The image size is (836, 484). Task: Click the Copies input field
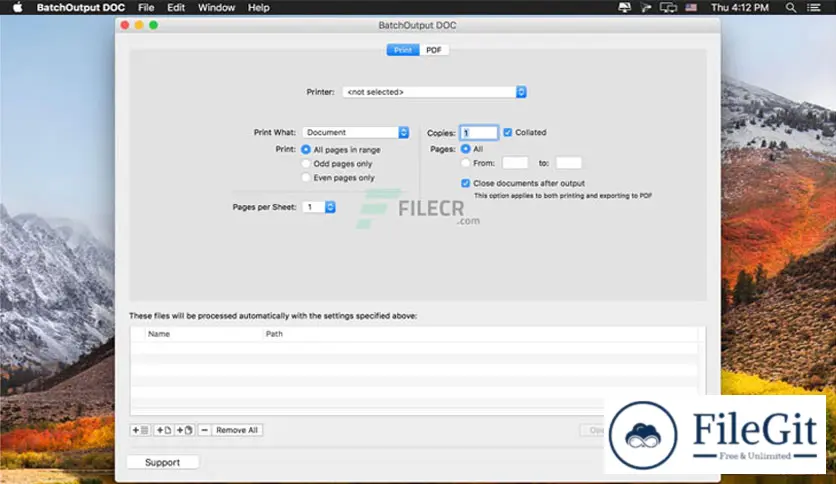pos(479,132)
